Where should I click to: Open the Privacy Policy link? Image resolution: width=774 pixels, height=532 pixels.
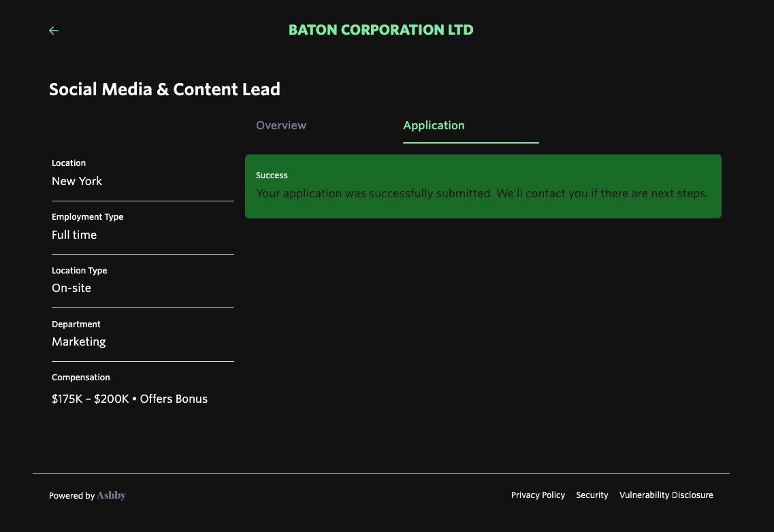coord(538,495)
